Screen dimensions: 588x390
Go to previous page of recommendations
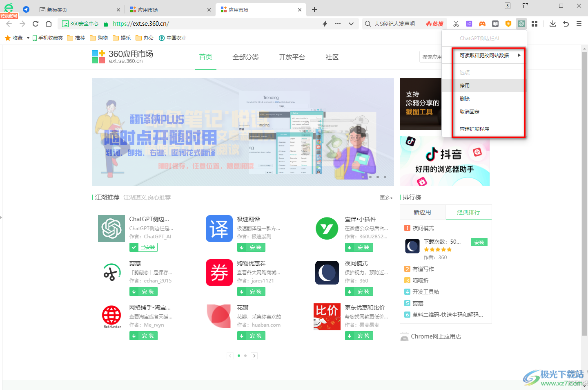(x=230, y=356)
